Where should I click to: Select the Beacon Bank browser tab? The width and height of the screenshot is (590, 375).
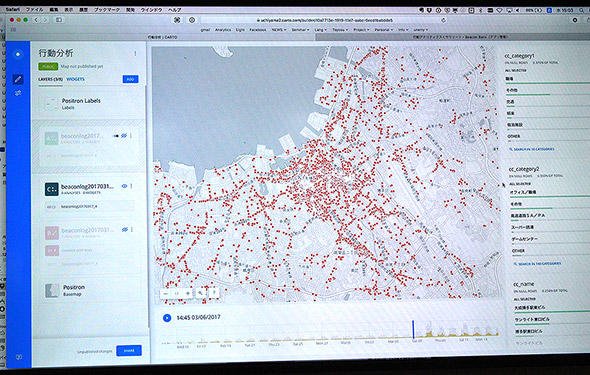click(452, 37)
